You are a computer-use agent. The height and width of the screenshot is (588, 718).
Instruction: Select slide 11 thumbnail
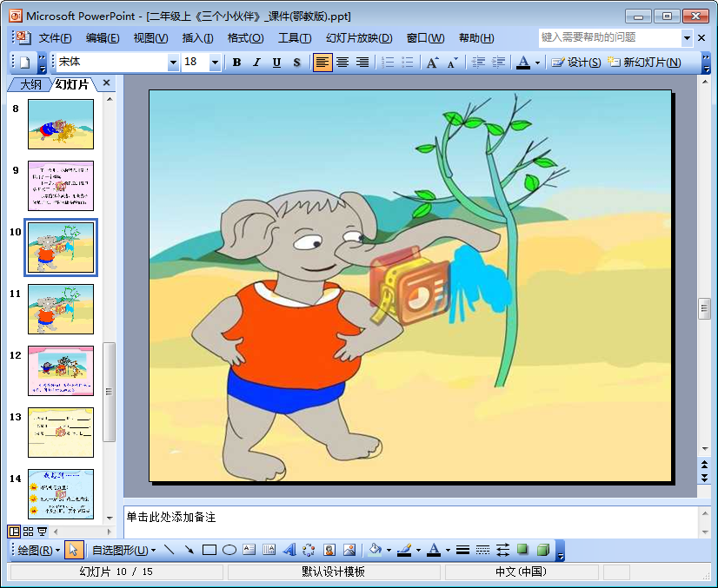coord(61,309)
